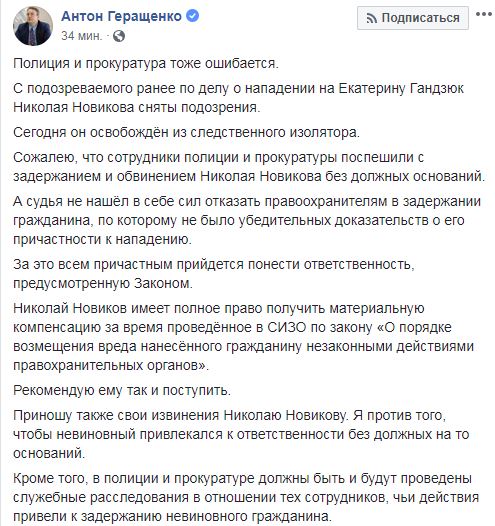Click the sentence 'Полиция и прокуратура тоже ошибается'
The height and width of the screenshot is (526, 495).
[x=146, y=63]
